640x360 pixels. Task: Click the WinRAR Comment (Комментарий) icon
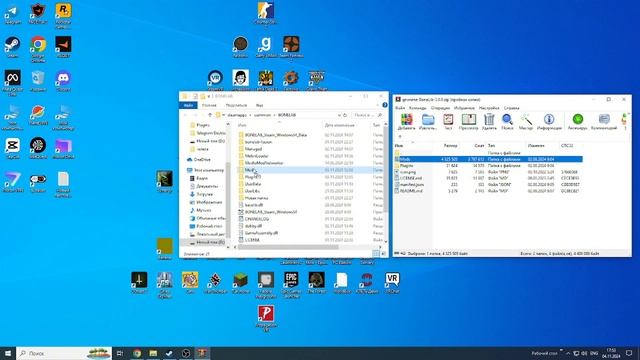(x=604, y=122)
